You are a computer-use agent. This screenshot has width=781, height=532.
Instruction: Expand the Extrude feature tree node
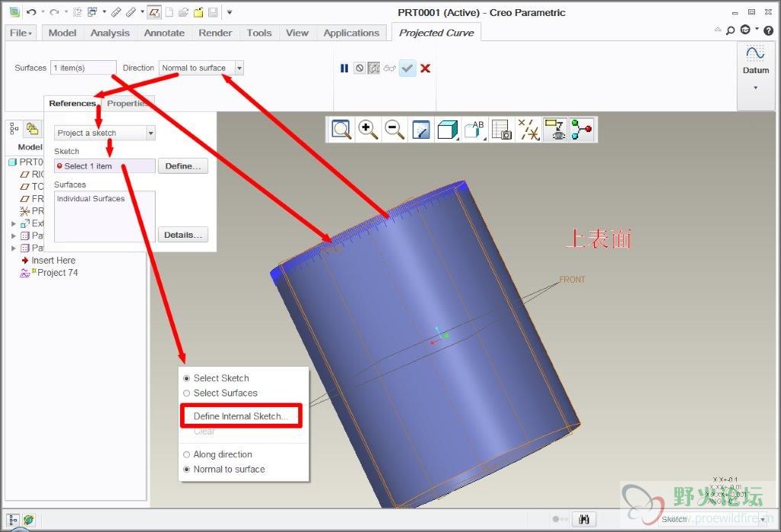[14, 223]
